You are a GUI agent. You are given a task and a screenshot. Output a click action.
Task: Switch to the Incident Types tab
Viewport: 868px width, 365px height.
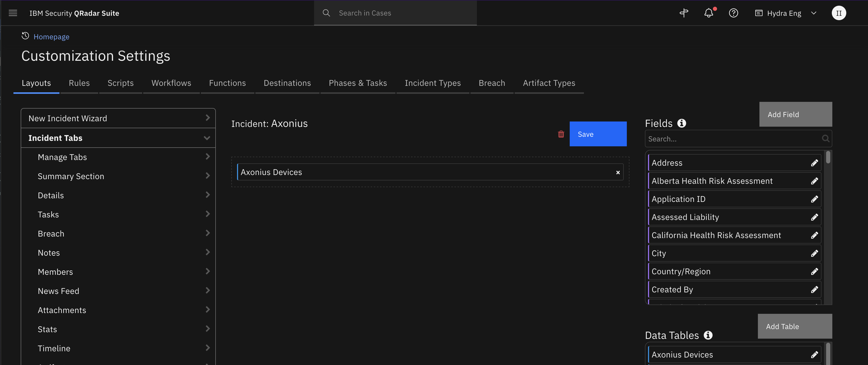pyautogui.click(x=433, y=83)
